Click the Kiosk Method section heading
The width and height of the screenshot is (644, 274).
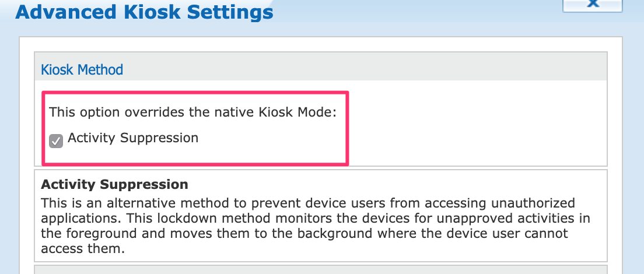82,70
